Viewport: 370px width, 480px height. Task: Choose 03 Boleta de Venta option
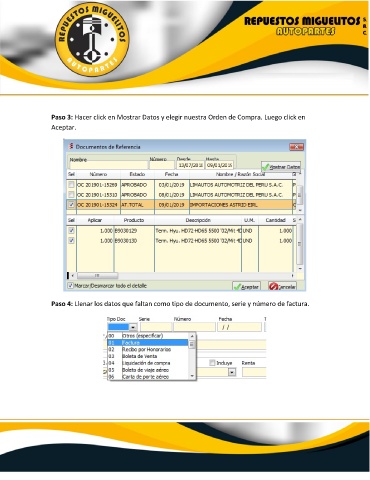148,356
